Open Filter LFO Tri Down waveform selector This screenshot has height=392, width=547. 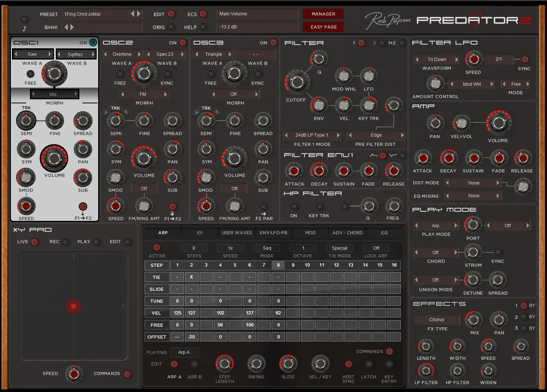coord(437,59)
